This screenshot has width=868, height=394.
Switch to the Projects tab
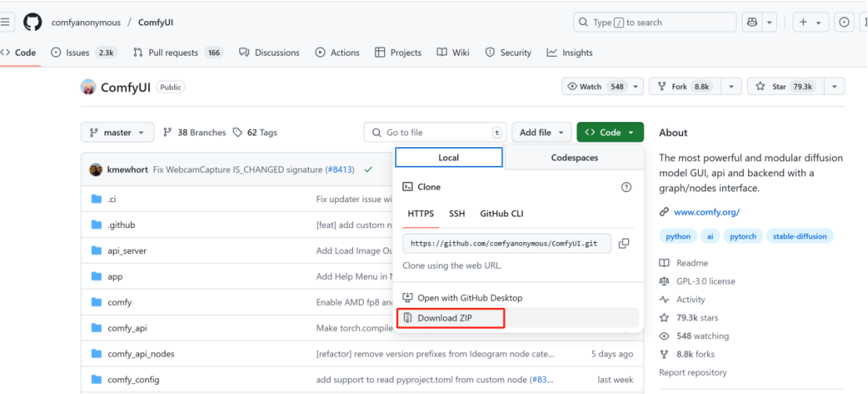[x=398, y=52]
